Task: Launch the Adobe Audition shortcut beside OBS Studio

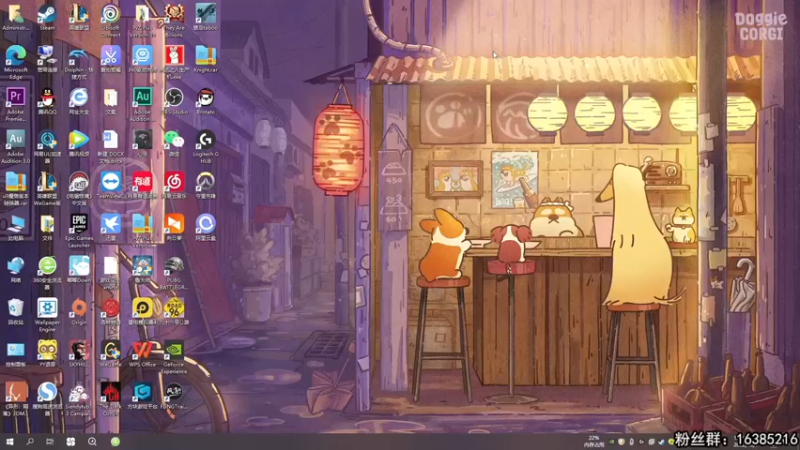Action: pyautogui.click(x=142, y=104)
